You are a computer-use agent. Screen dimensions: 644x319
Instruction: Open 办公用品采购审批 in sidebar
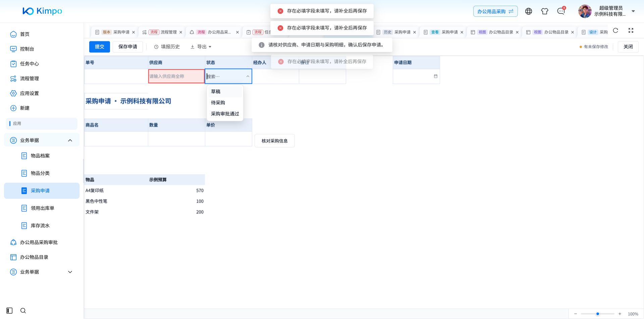42,242
